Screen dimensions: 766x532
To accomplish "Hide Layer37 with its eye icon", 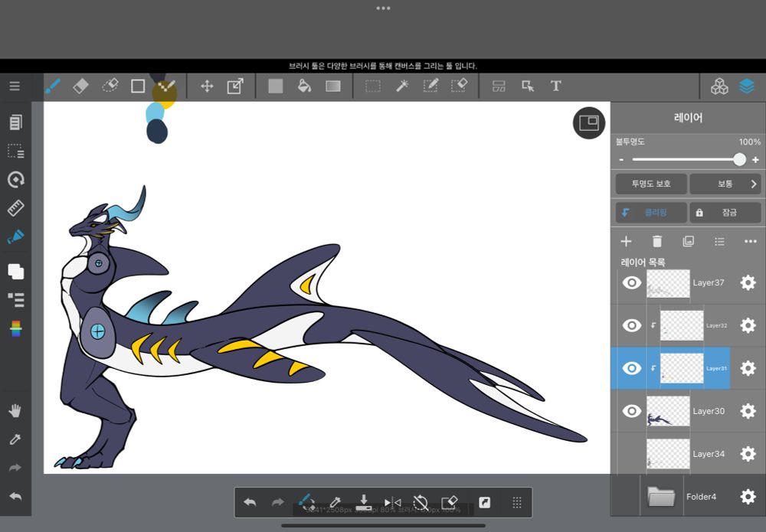I will 632,282.
